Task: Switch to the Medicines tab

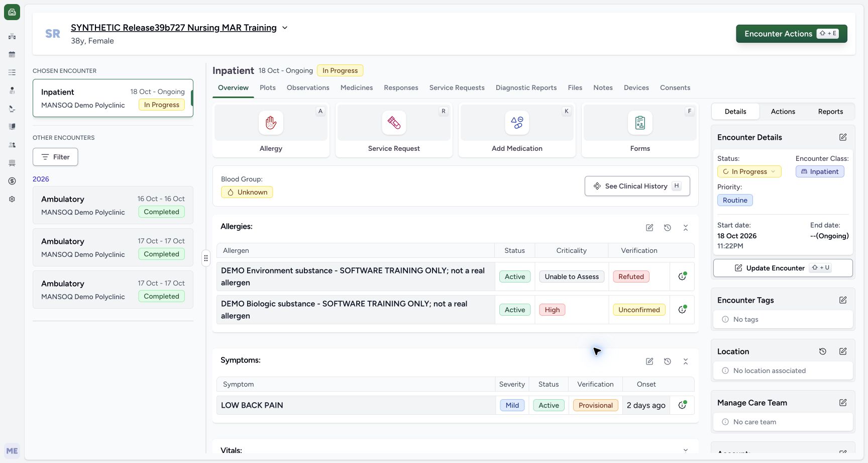Action: click(357, 87)
